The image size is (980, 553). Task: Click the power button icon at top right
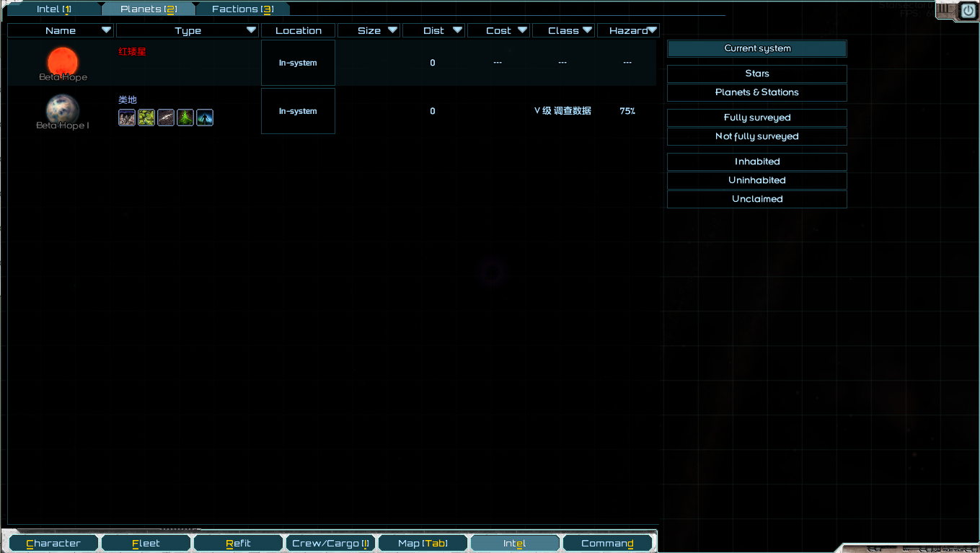click(x=967, y=11)
